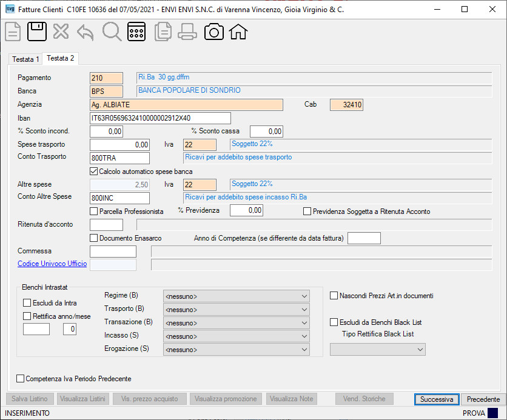This screenshot has width=507, height=420.
Task: Click the printer icon
Action: (187, 32)
